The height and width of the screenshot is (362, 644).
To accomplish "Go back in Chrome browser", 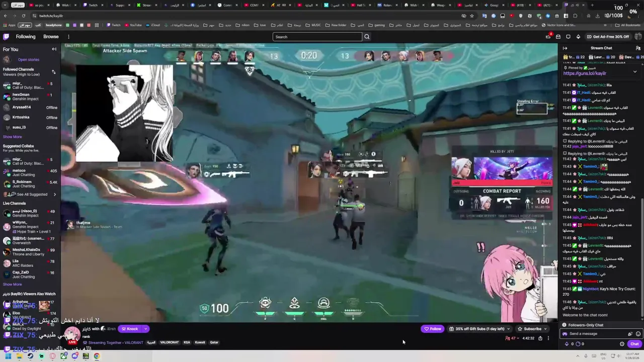I will tap(6, 16).
